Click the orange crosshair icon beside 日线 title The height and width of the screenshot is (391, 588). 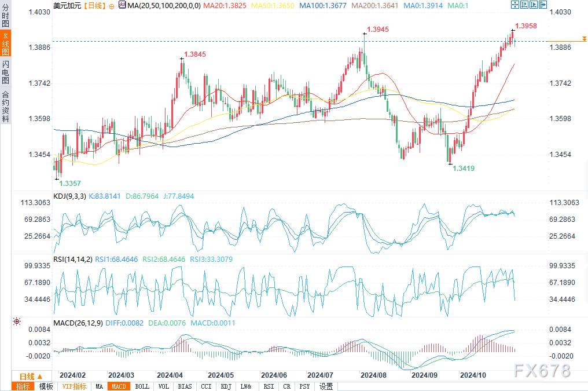(111, 5)
